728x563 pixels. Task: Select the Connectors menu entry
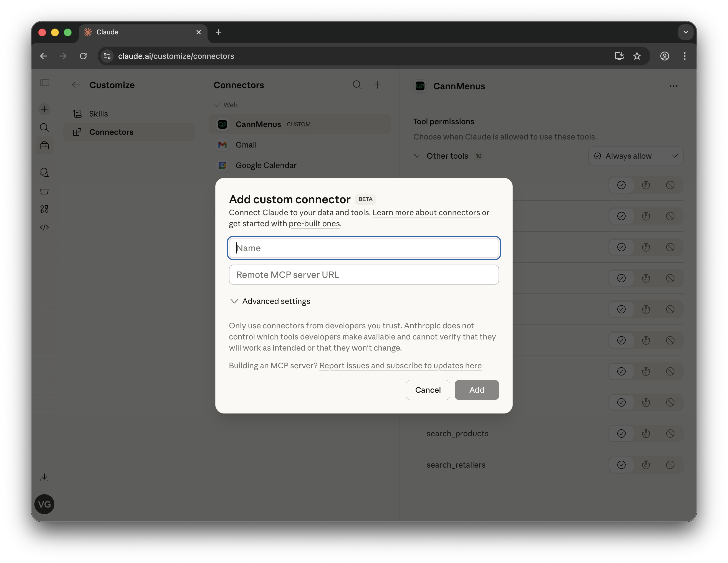pyautogui.click(x=111, y=132)
